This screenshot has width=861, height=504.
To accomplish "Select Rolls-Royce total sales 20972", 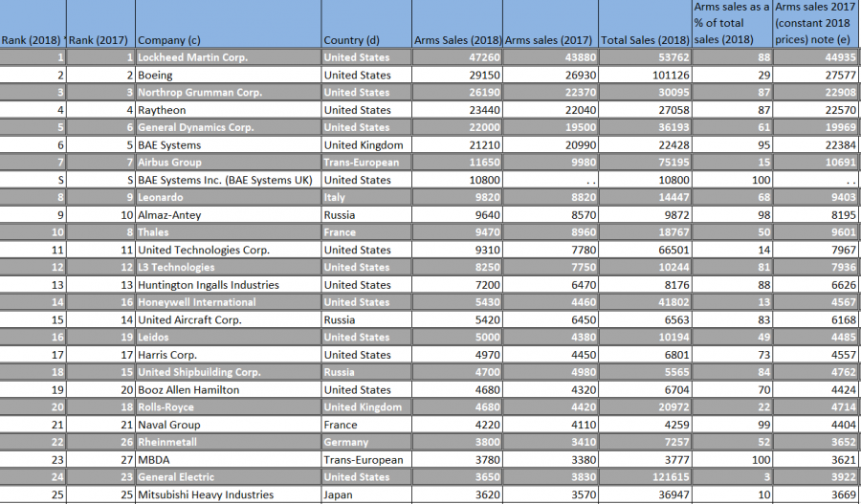I will coord(645,407).
